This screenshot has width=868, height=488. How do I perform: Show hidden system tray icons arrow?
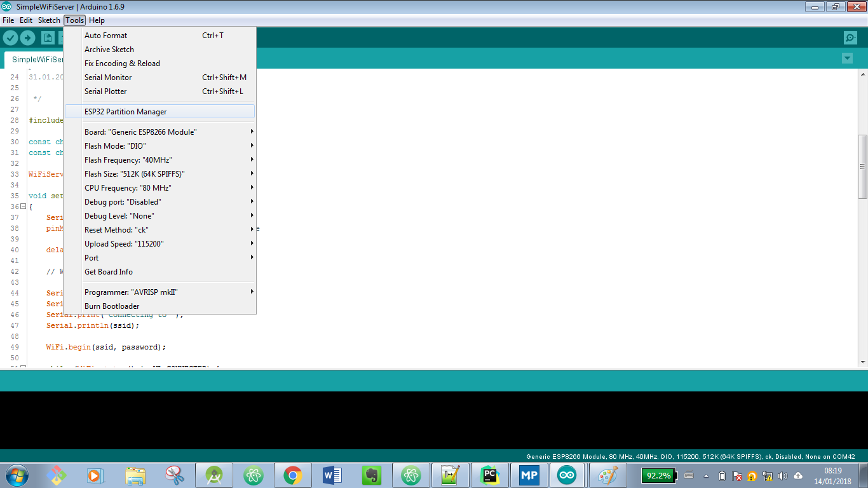point(705,476)
